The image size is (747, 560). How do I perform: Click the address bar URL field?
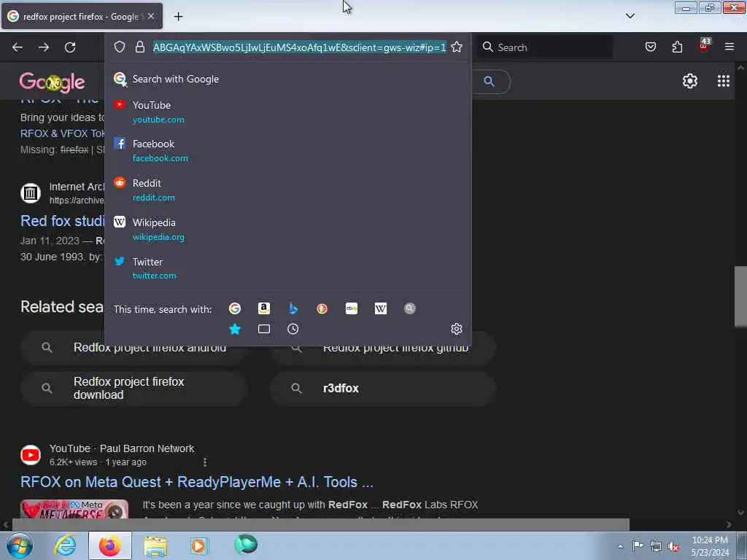[x=299, y=47]
